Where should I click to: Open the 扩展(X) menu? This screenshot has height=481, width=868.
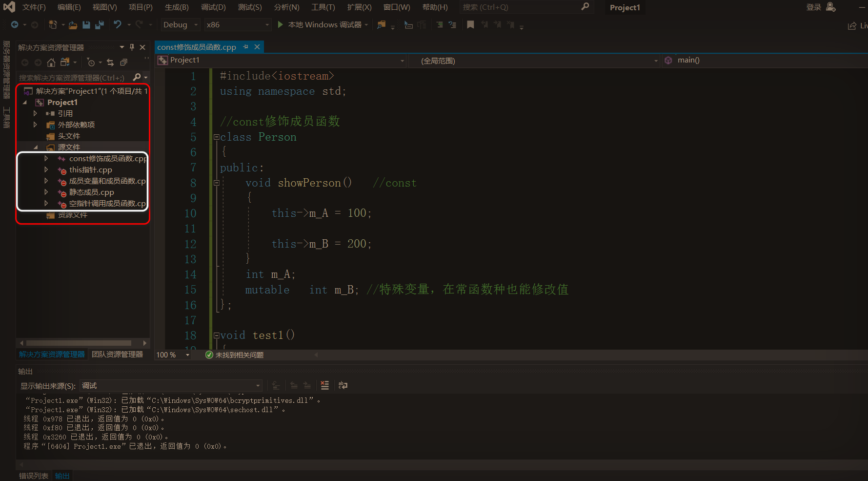pos(359,7)
